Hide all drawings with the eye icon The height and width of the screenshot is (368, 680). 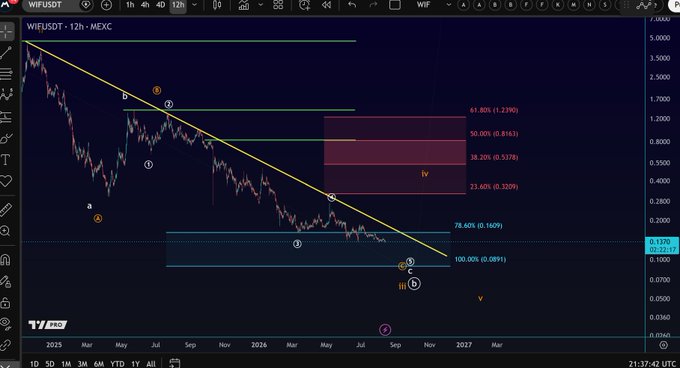pyautogui.click(x=6, y=323)
